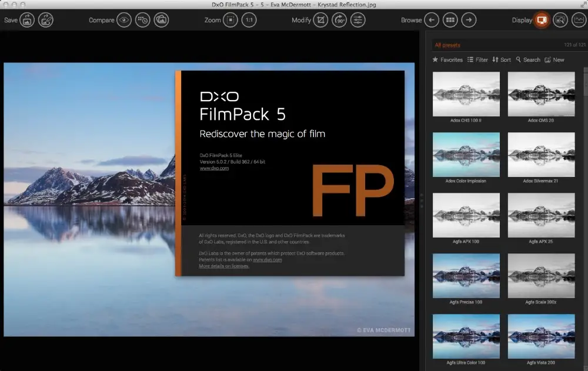Screen dimensions: 588x371
Task: Open the www.dxo.com link in the patents sentence
Action: coord(267,260)
